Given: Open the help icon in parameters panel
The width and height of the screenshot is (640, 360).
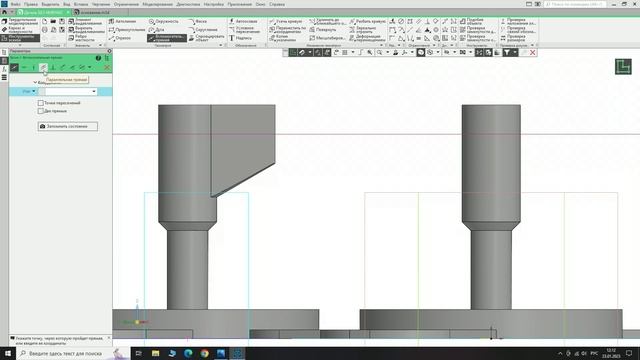Looking at the screenshot, I should pos(98,58).
